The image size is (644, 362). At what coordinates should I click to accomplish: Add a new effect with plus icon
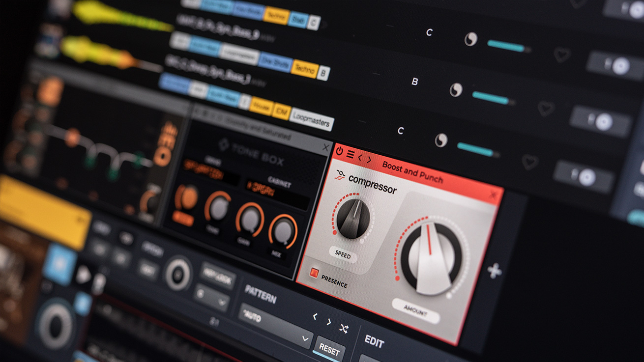click(x=494, y=271)
